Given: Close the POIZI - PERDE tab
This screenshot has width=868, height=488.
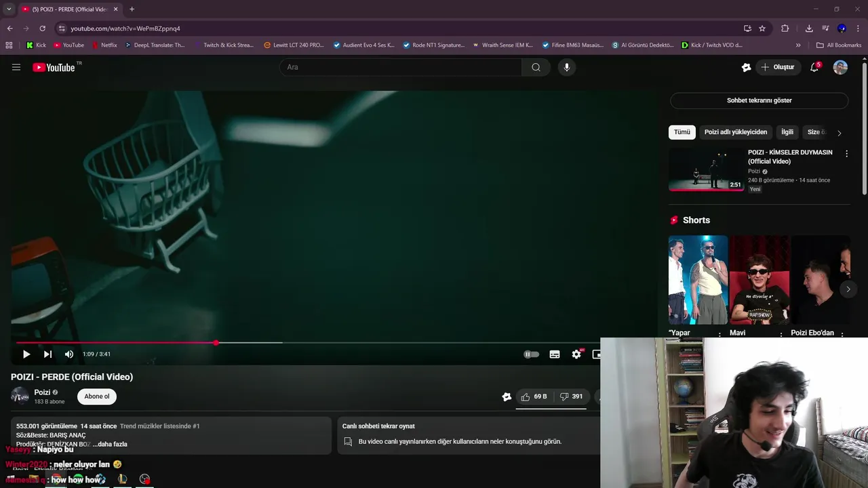Looking at the screenshot, I should [115, 9].
